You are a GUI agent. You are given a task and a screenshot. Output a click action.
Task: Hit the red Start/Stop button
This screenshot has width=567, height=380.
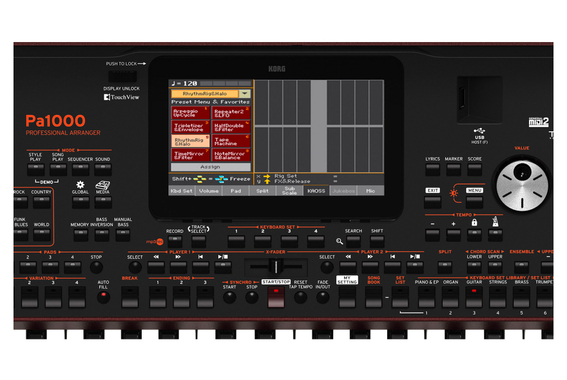tap(276, 297)
